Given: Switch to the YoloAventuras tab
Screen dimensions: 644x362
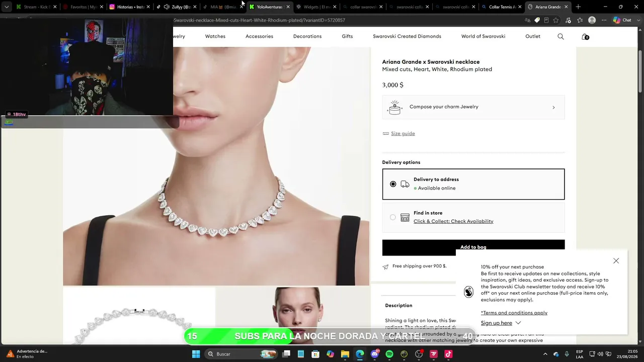Looking at the screenshot, I should (269, 7).
